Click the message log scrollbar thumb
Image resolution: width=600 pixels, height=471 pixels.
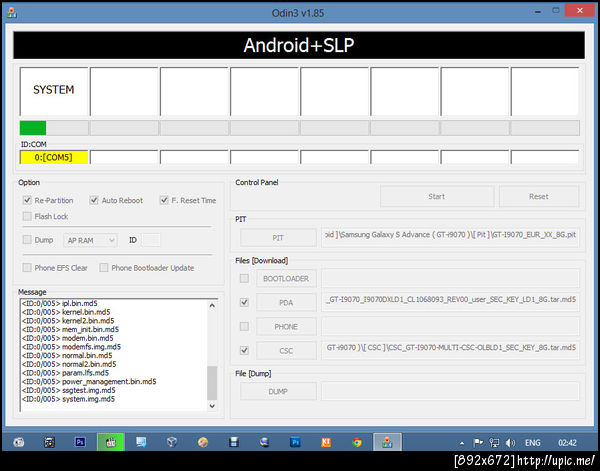(x=212, y=383)
